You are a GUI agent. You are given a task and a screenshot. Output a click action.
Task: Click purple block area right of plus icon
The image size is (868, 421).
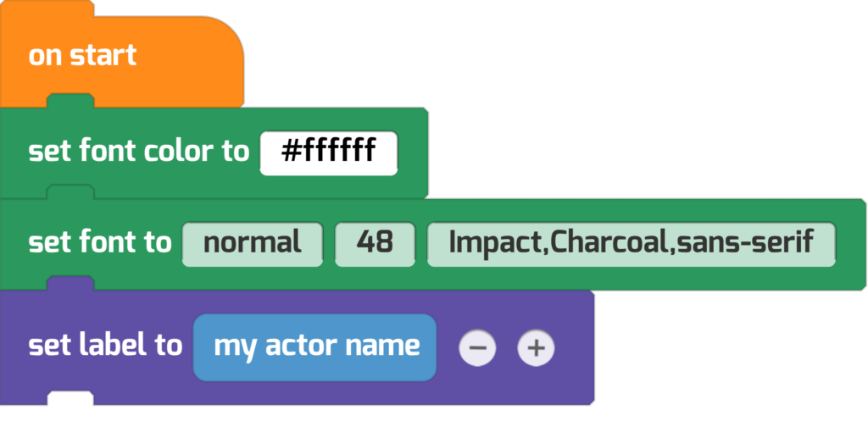click(575, 348)
